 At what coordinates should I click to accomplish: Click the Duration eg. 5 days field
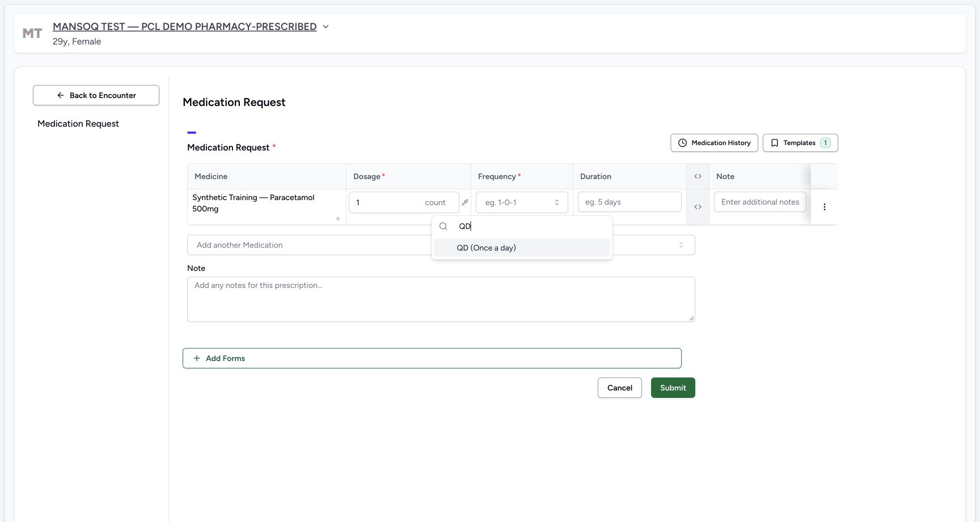tap(630, 202)
